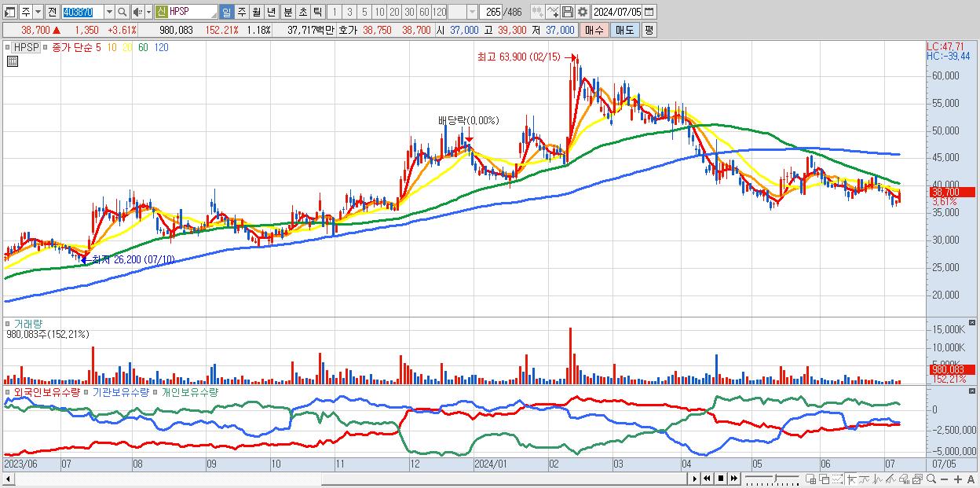Click the 매수 buy button
This screenshot has height=488, width=980.
pos(594,30)
